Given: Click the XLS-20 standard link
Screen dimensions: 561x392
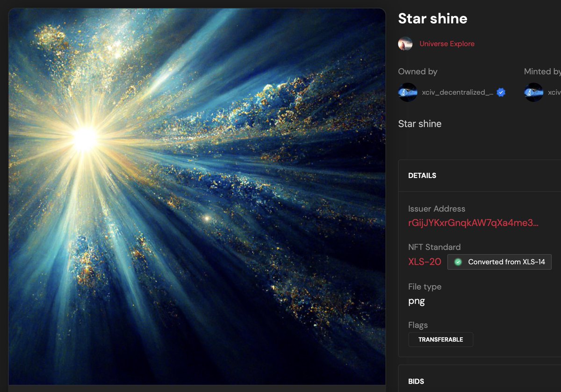Looking at the screenshot, I should pyautogui.click(x=424, y=262).
